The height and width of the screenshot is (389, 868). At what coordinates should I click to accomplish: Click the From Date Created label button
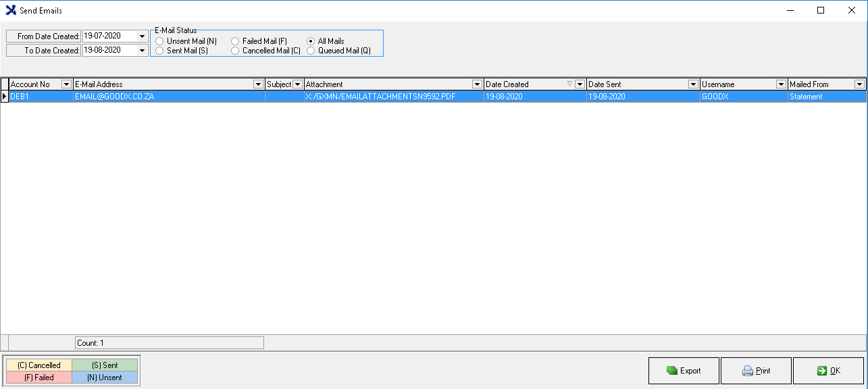(44, 36)
